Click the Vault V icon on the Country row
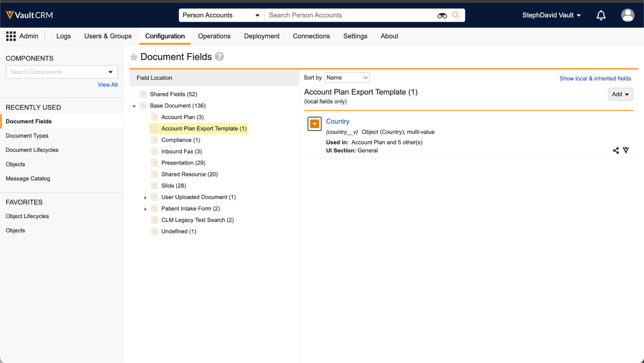 [626, 150]
